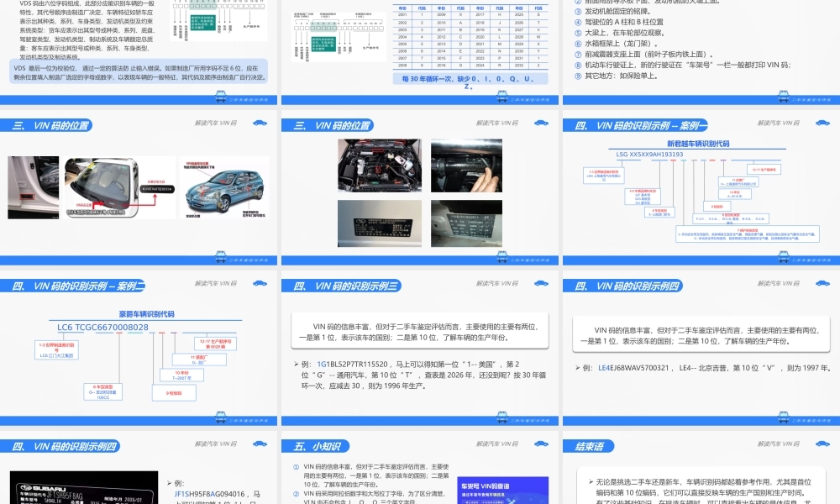This screenshot has width=840, height=504.
Task: Click the VIN link JF1SH95F8AG094016
Action: point(208,491)
